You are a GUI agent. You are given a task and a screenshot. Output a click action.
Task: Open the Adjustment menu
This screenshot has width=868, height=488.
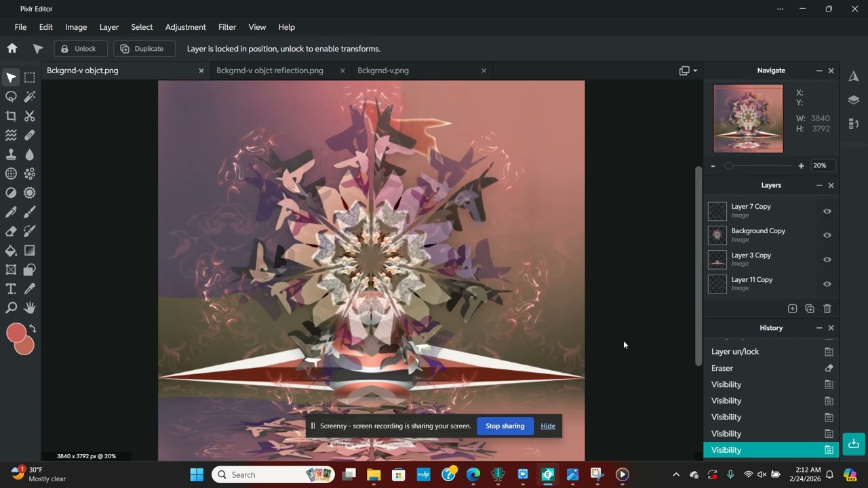tap(185, 27)
